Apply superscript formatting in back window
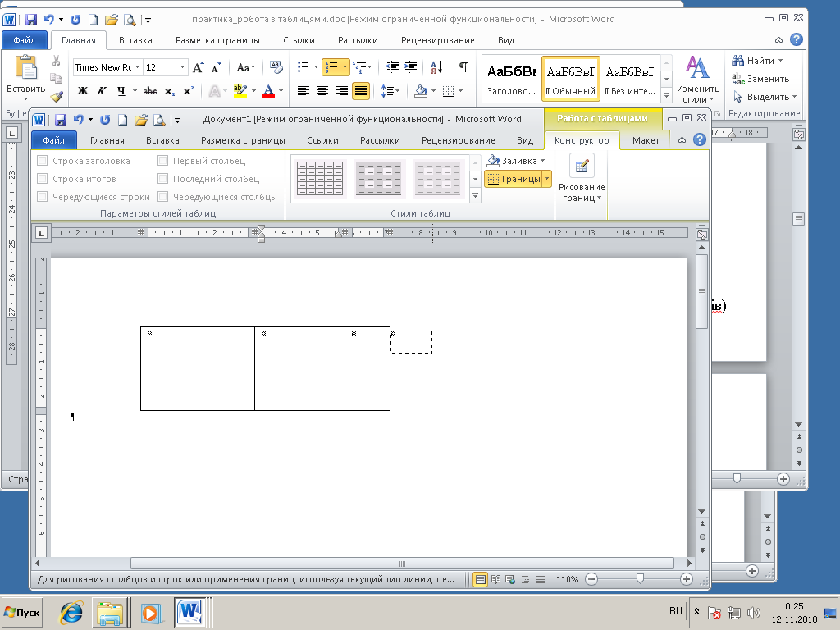Screen dimensions: 840x630 point(188,91)
